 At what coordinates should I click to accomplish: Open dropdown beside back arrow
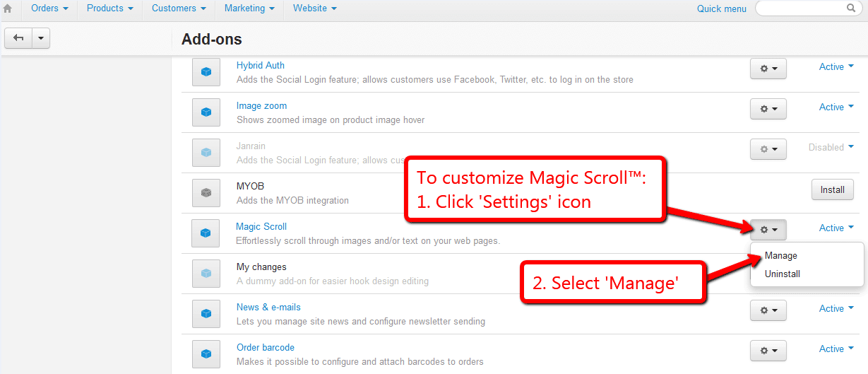pyautogui.click(x=41, y=38)
